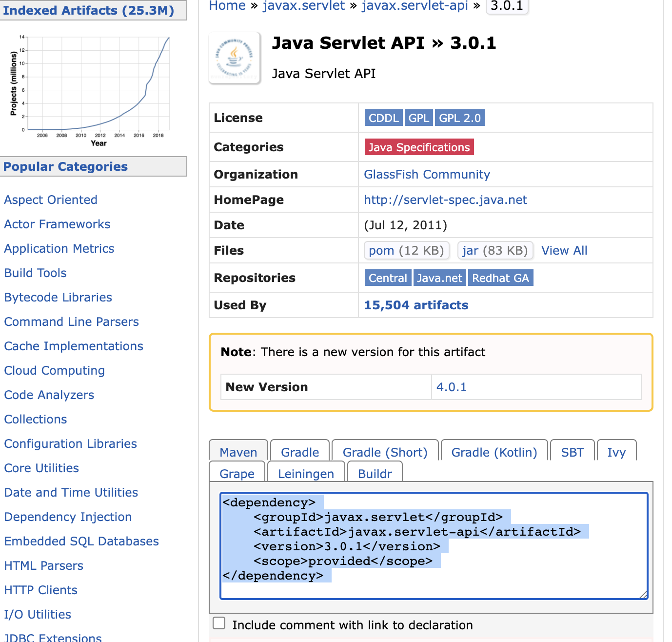Open Build Tools category

[x=35, y=273]
